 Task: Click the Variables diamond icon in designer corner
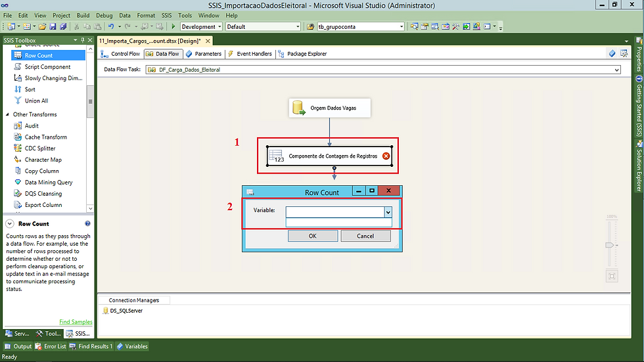(x=612, y=53)
